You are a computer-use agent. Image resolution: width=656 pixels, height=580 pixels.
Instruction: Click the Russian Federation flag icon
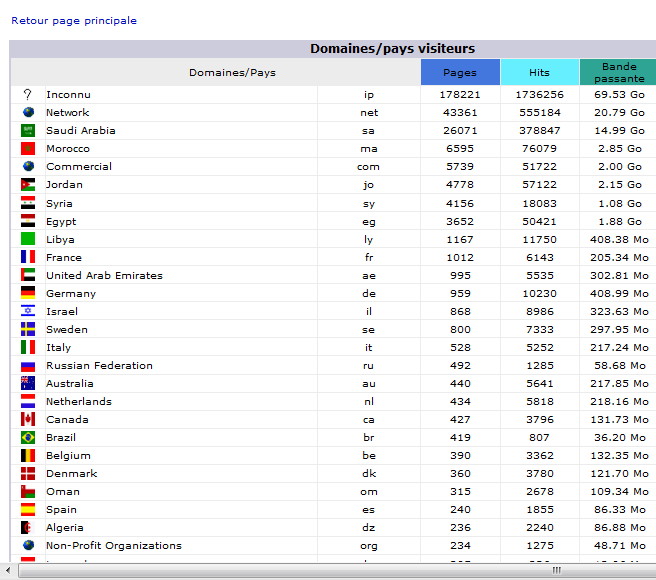(x=28, y=367)
